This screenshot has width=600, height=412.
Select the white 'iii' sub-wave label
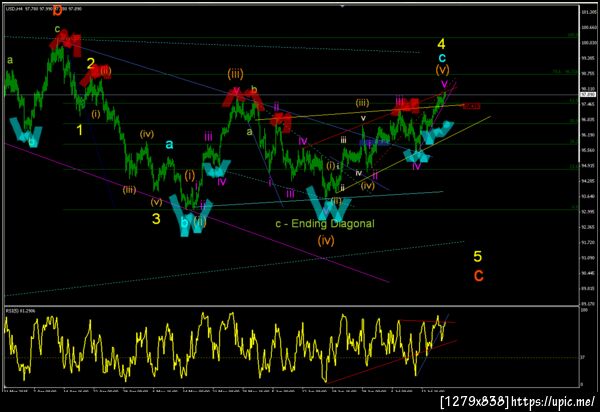[x=344, y=140]
